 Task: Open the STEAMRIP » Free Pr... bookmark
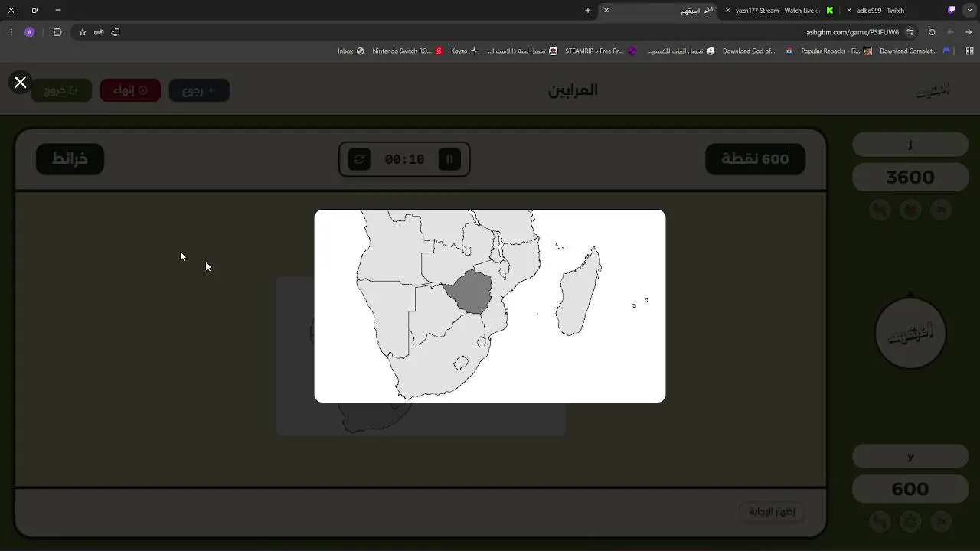pos(600,51)
